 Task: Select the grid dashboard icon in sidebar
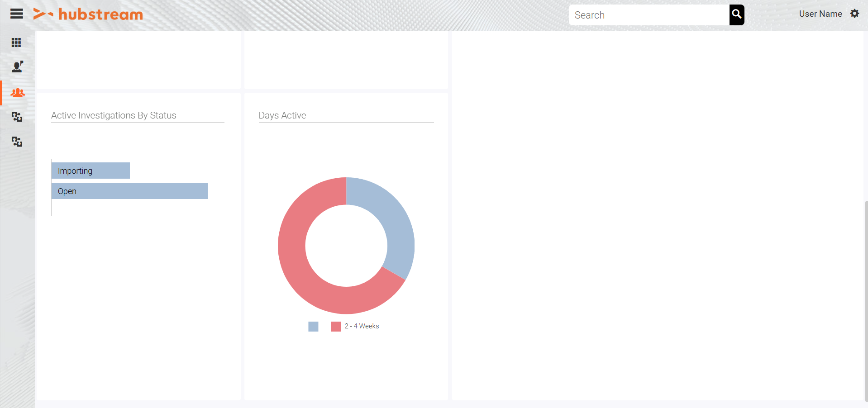(x=16, y=43)
